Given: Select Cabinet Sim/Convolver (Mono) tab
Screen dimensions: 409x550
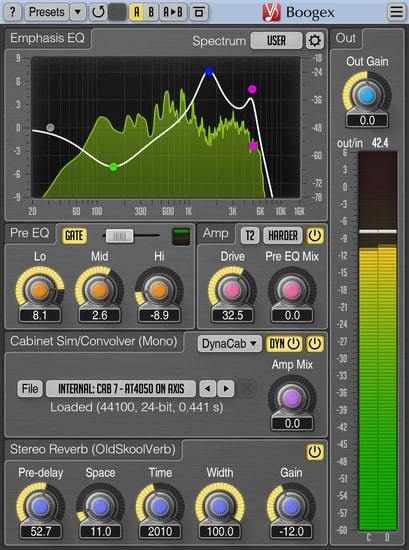Looking at the screenshot, I should click(94, 341).
